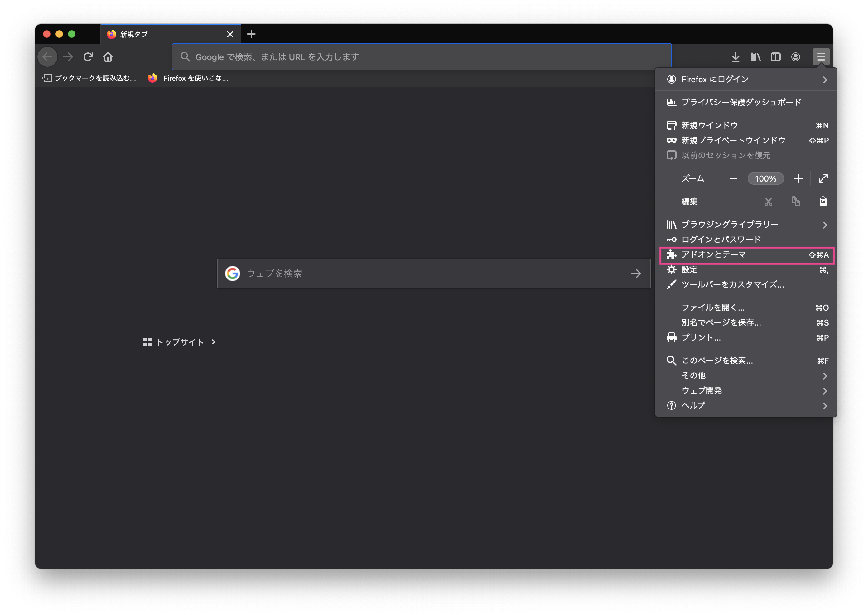
Task: Go to the home page icon
Action: click(x=108, y=57)
